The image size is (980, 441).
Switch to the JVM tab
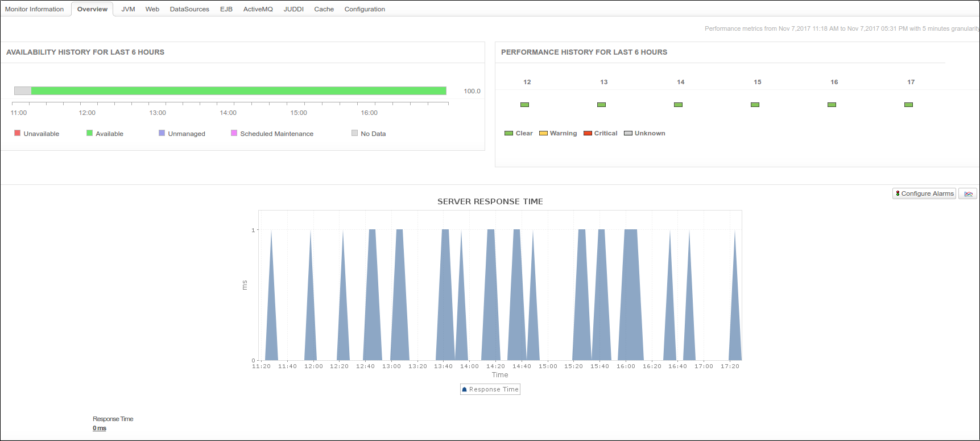tap(128, 9)
